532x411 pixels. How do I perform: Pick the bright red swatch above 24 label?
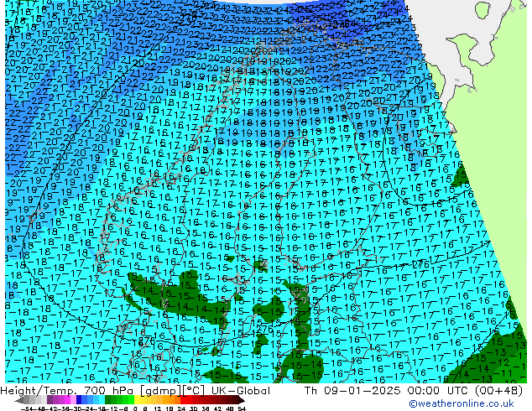tap(183, 400)
